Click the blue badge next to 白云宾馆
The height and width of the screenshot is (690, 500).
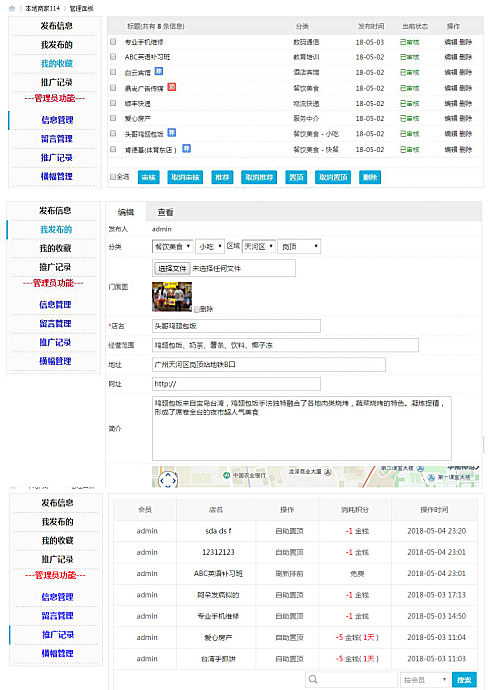pyautogui.click(x=159, y=71)
